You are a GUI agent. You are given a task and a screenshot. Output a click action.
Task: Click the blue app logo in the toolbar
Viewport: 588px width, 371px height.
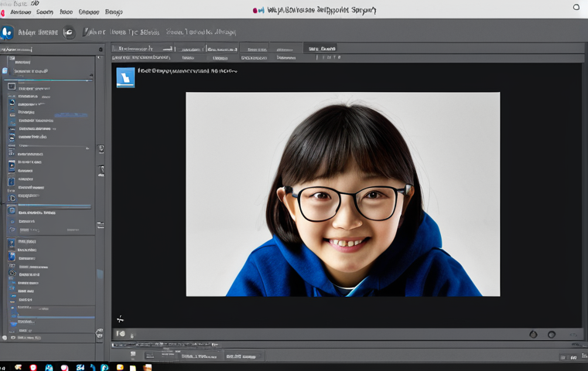click(x=7, y=32)
